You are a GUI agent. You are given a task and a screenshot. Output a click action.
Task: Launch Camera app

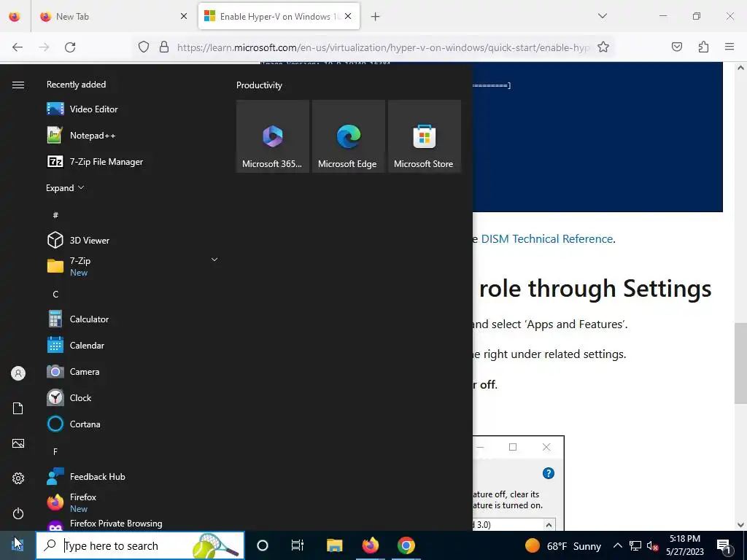click(x=131, y=371)
